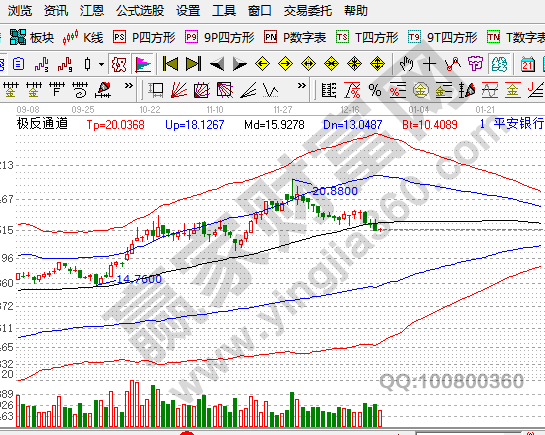Click the 20.8800 price high marker
The image size is (545, 435).
pyautogui.click(x=335, y=191)
